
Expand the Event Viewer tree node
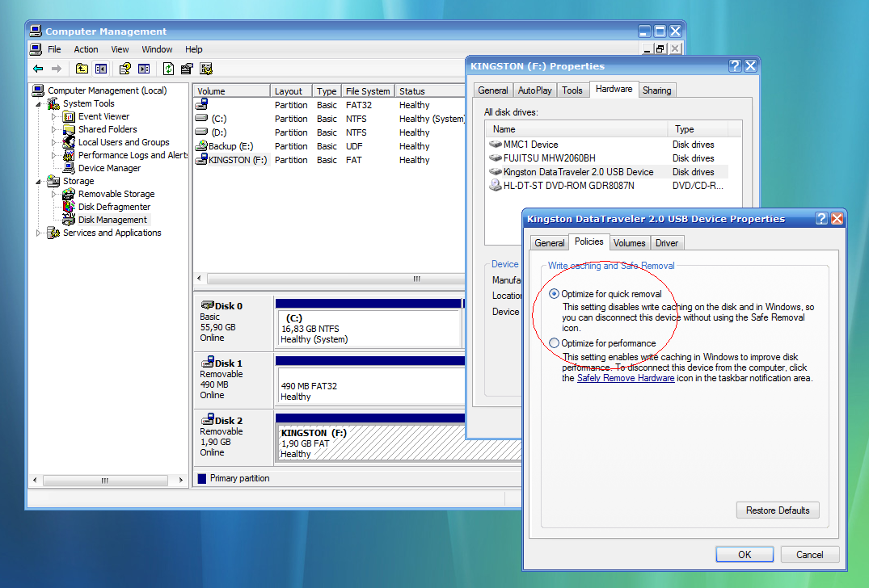pyautogui.click(x=54, y=116)
